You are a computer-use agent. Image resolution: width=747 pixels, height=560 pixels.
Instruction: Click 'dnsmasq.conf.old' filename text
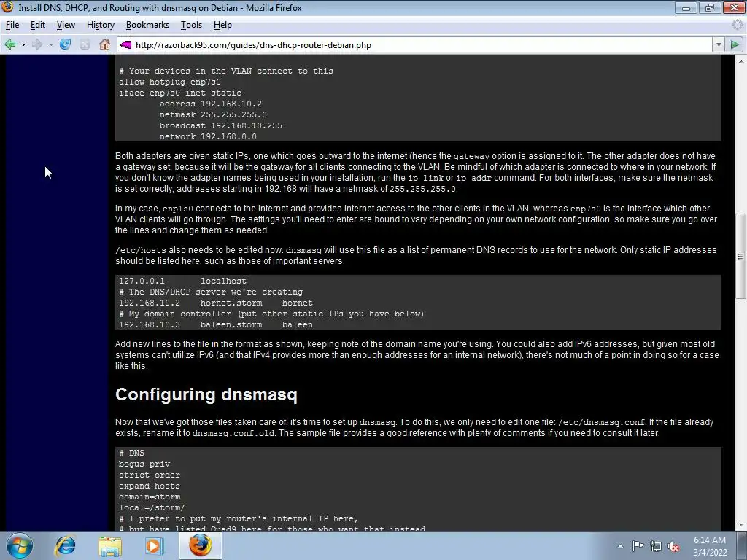point(233,433)
